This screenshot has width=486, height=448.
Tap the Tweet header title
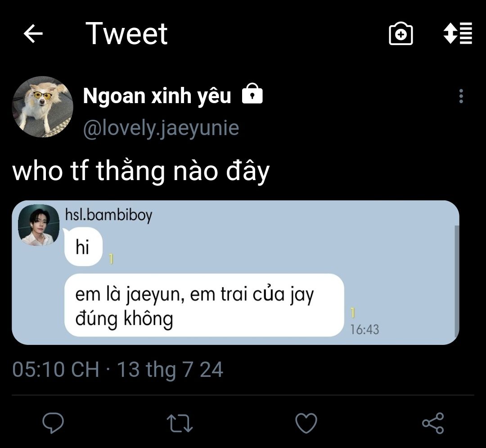pyautogui.click(x=126, y=33)
